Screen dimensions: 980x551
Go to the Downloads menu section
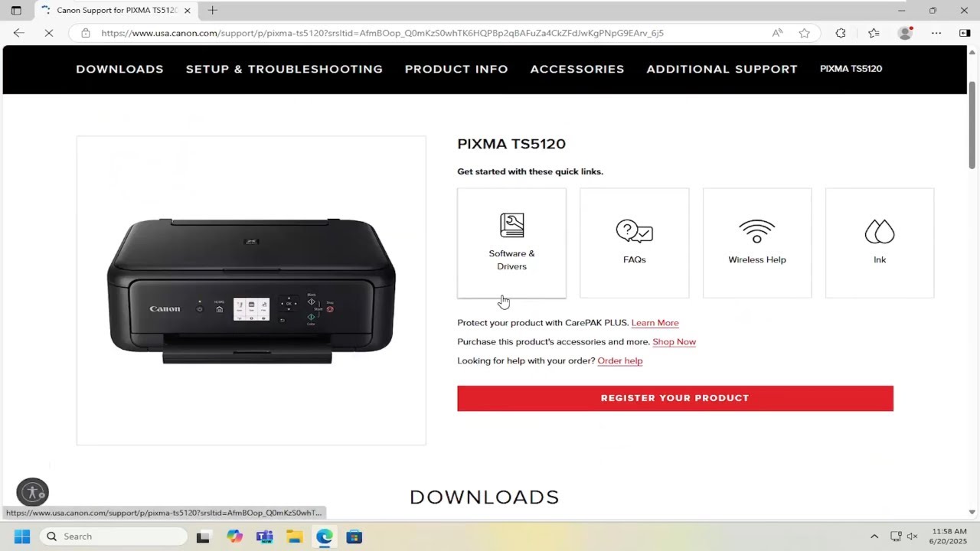click(x=119, y=69)
